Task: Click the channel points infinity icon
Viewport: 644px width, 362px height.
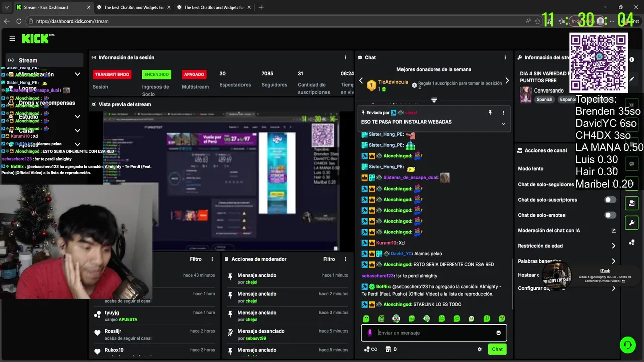Action: click(x=371, y=349)
